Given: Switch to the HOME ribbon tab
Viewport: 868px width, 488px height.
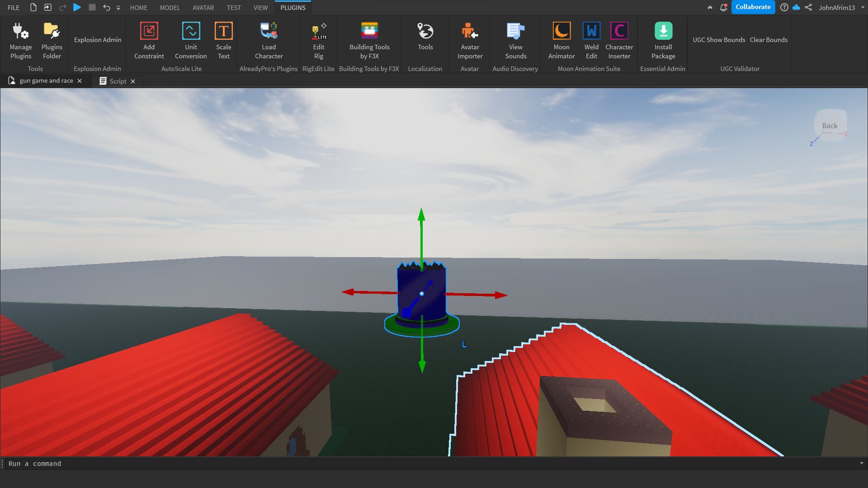Looking at the screenshot, I should point(139,7).
